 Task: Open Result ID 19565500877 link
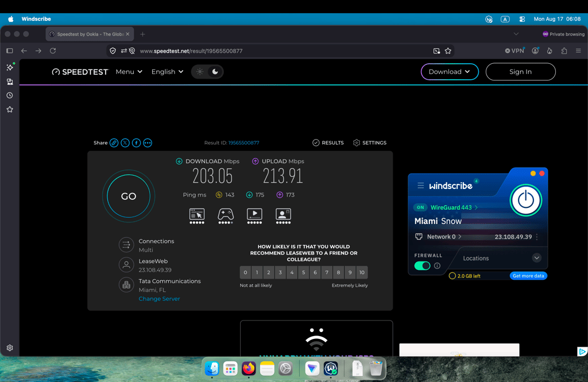[243, 142]
